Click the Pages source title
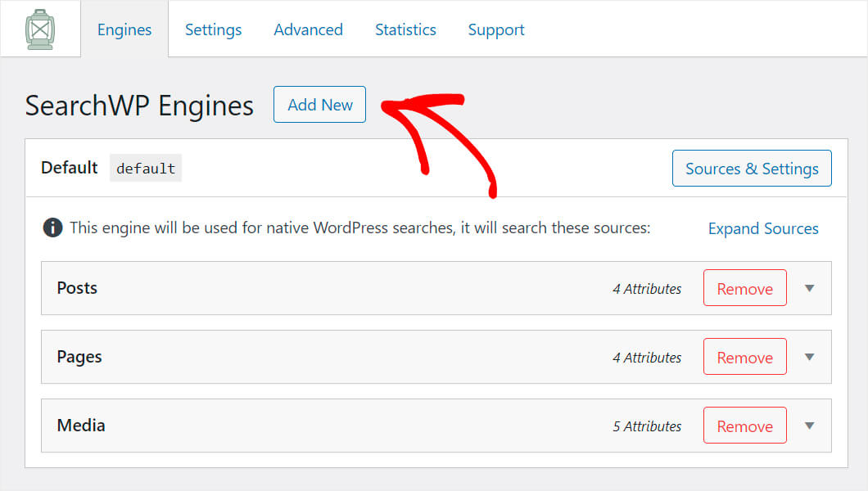 pos(79,357)
